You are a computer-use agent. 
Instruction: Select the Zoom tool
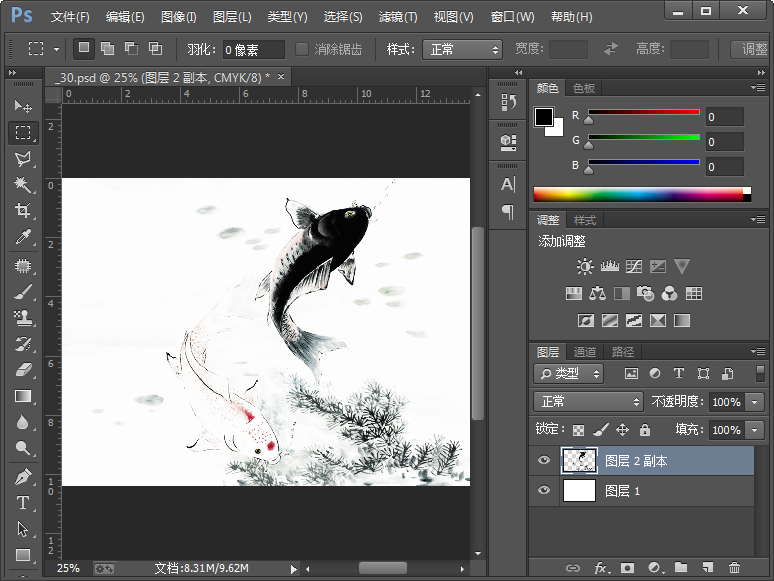pos(23,449)
